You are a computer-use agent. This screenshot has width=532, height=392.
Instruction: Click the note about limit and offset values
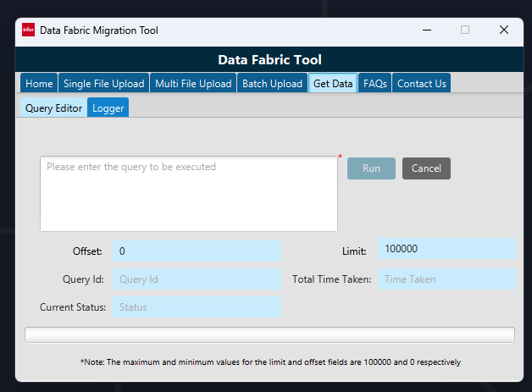tap(270, 362)
